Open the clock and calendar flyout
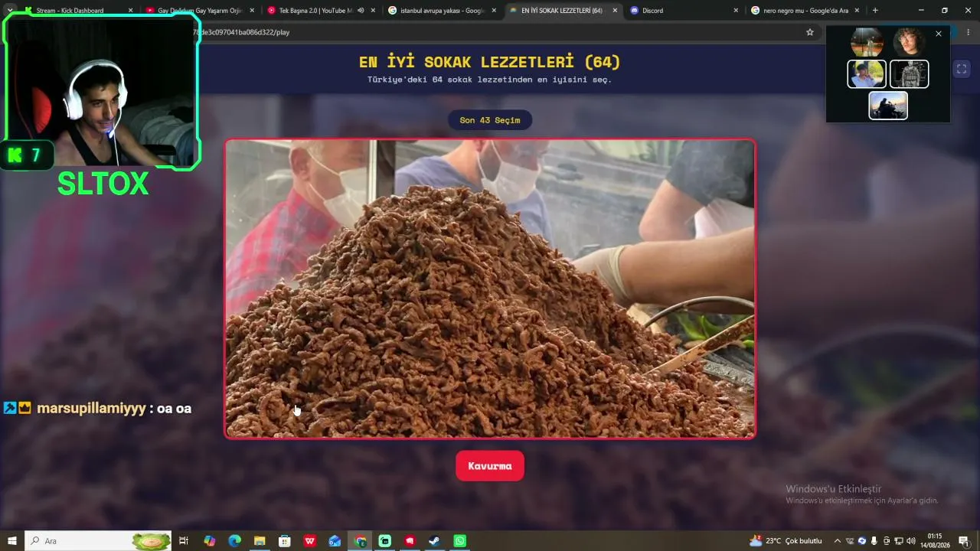The height and width of the screenshot is (551, 980). click(935, 541)
